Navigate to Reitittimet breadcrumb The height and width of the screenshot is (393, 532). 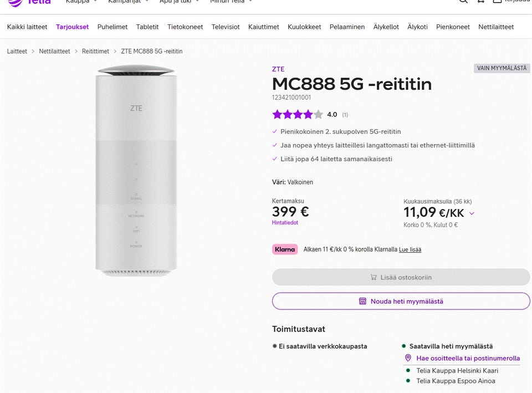pos(95,51)
